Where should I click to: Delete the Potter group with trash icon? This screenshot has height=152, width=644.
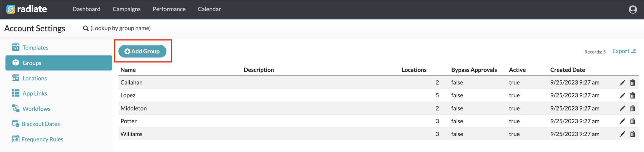[633, 121]
